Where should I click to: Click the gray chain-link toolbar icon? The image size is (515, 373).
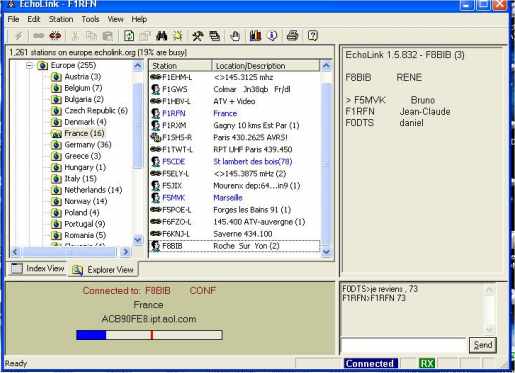pyautogui.click(x=38, y=36)
